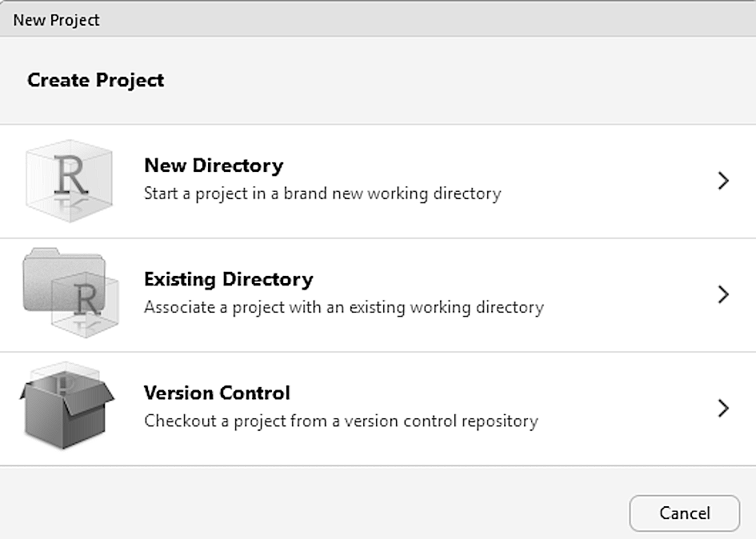This screenshot has width=756, height=539.
Task: Click the New Directory R cube icon
Action: point(69,180)
